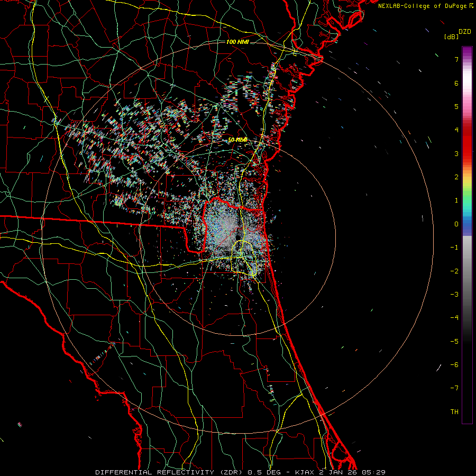The width and height of the screenshot is (476, 476).
Task: Click the green 1 dB band of color bar
Action: coord(467,199)
